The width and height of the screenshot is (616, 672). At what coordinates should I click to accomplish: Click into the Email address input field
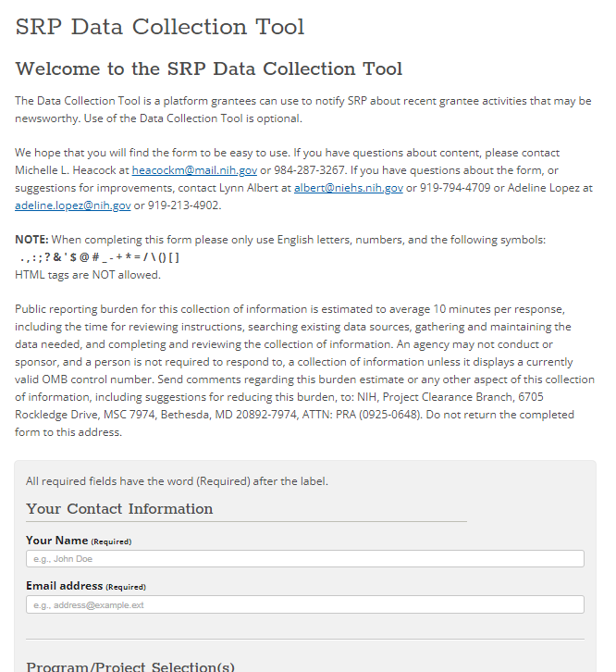[305, 605]
